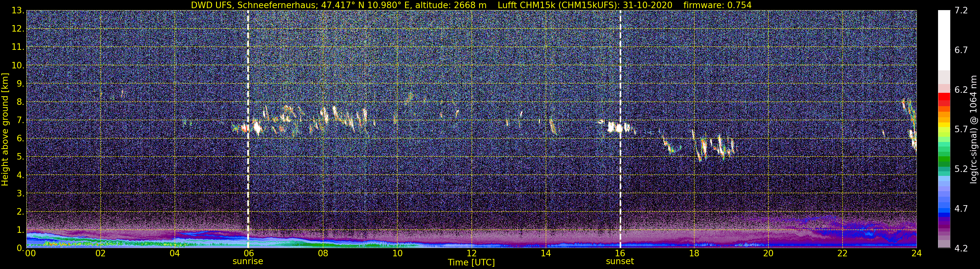Click the height axis tick label '0.'
The image size is (980, 269).
click(20, 248)
